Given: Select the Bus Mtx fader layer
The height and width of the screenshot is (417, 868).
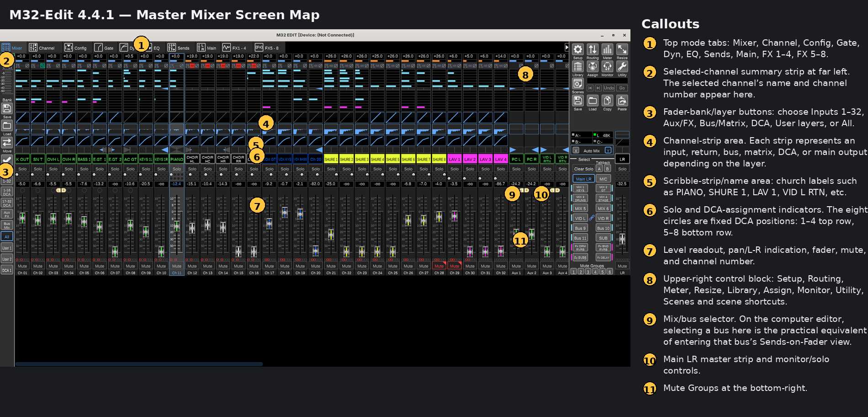Looking at the screenshot, I should click(x=7, y=225).
